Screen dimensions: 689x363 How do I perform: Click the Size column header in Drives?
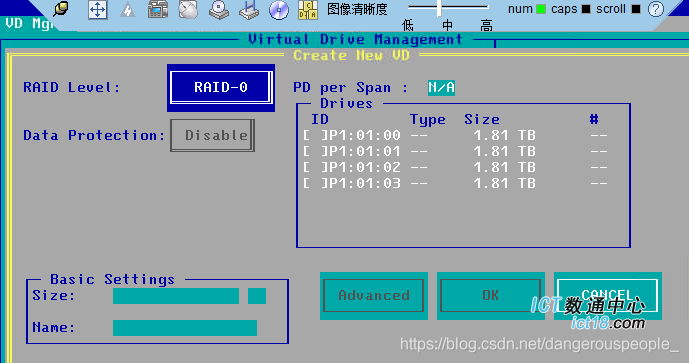[482, 120]
